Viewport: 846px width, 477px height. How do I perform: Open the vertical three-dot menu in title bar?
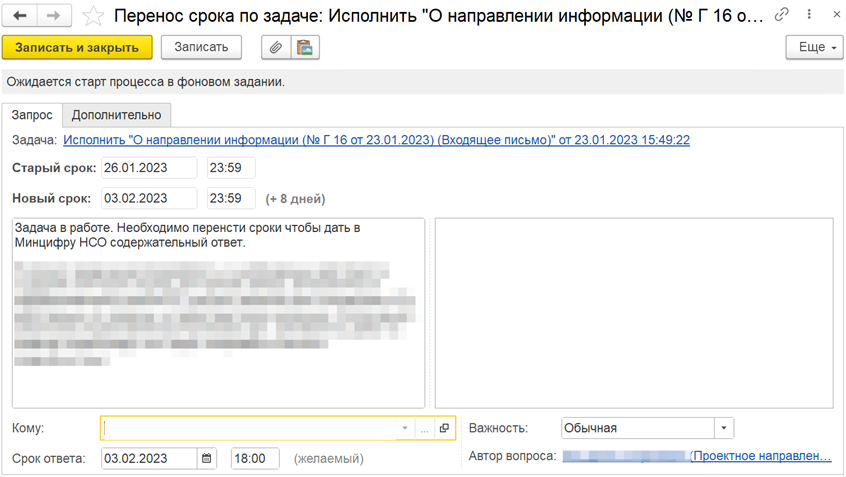[805, 16]
